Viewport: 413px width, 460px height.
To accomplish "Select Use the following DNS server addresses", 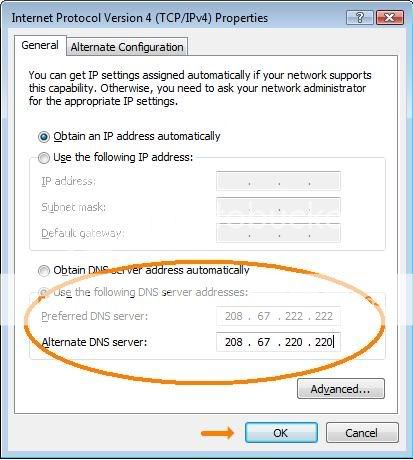I will [43, 292].
